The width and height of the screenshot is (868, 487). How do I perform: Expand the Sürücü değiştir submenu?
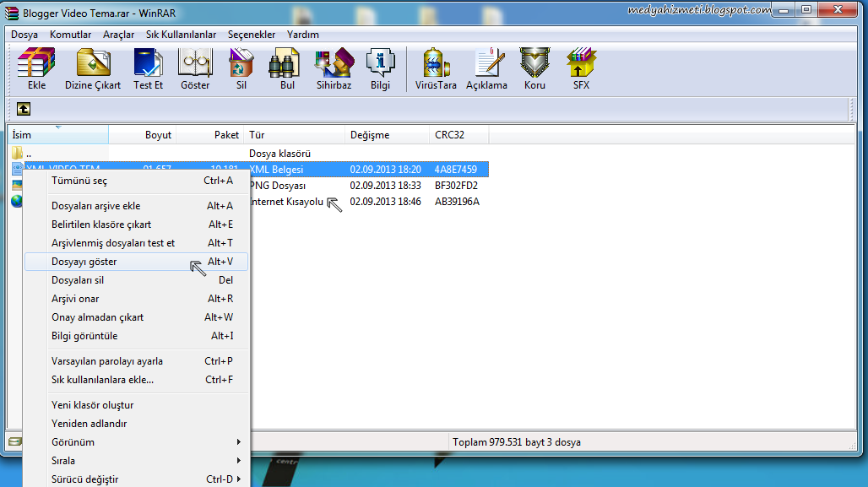[x=136, y=479]
